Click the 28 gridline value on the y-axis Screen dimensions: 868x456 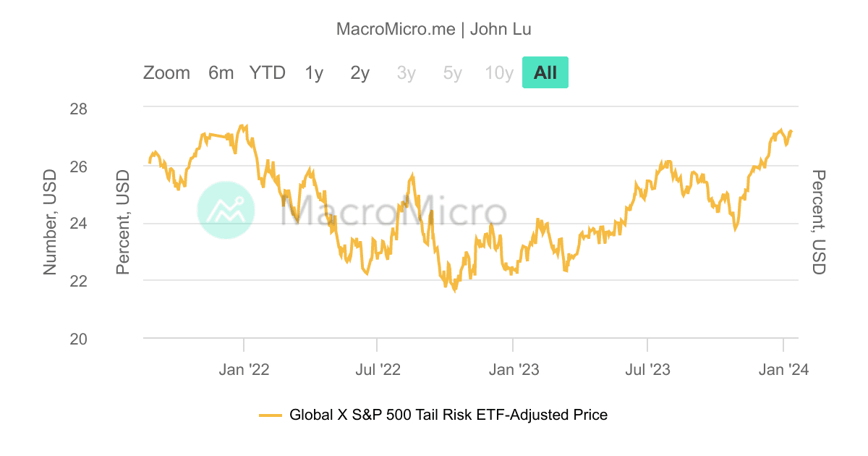[80, 109]
